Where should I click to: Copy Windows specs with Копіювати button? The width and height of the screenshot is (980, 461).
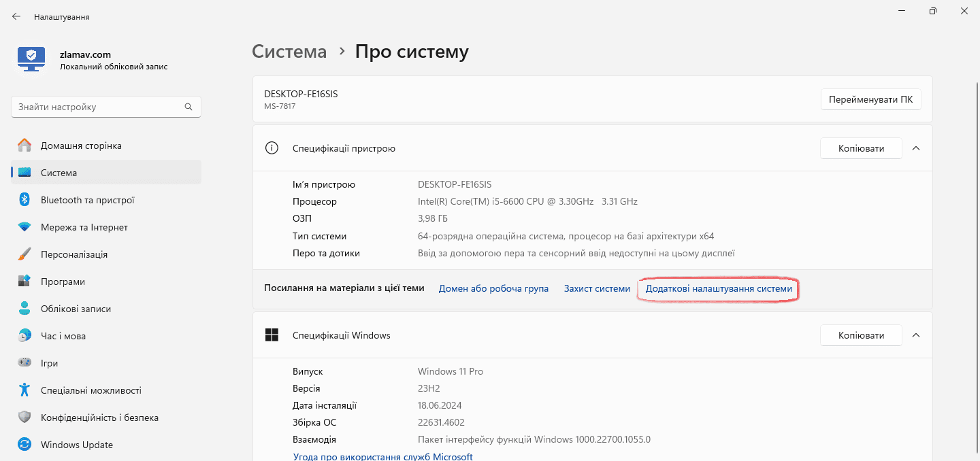[862, 335]
